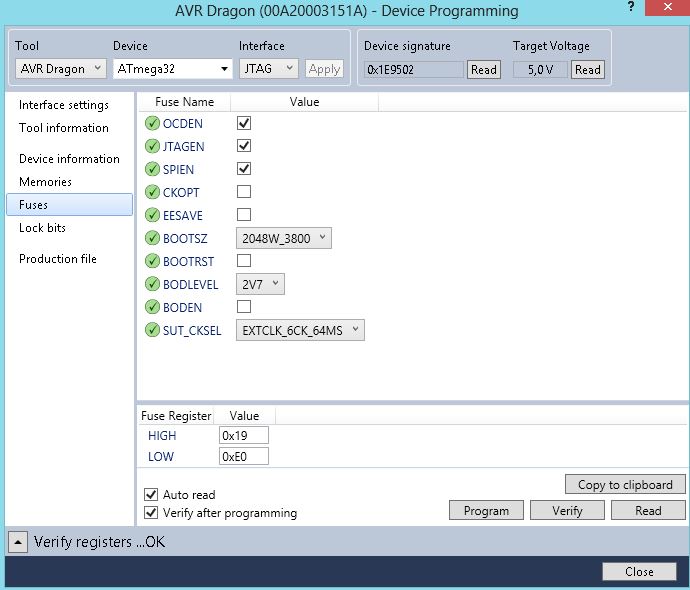The width and height of the screenshot is (690, 590).
Task: Click the Fuse Register column header
Action: click(176, 416)
